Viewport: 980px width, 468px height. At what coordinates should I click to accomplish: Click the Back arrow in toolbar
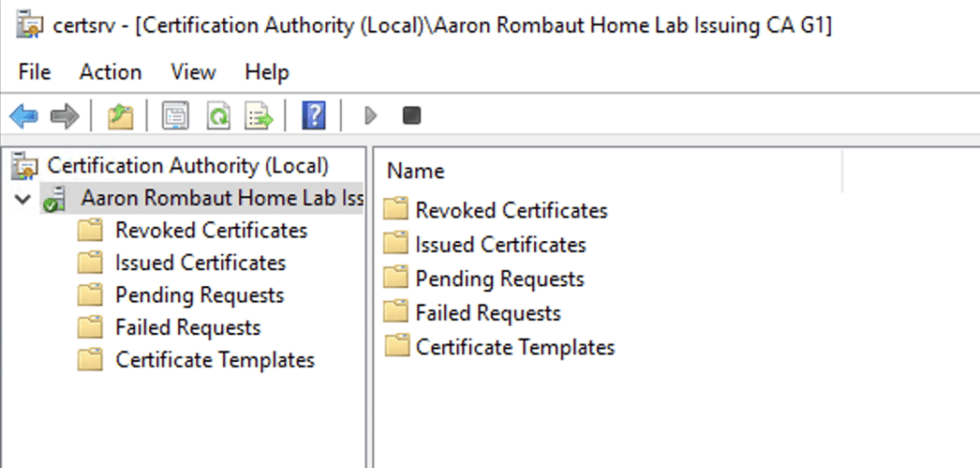coord(23,117)
